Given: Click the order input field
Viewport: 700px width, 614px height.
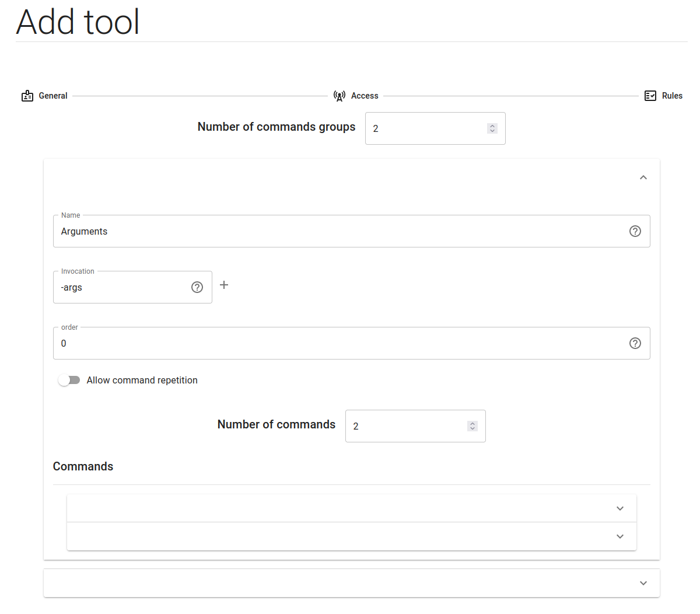Looking at the screenshot, I should pyautogui.click(x=338, y=343).
